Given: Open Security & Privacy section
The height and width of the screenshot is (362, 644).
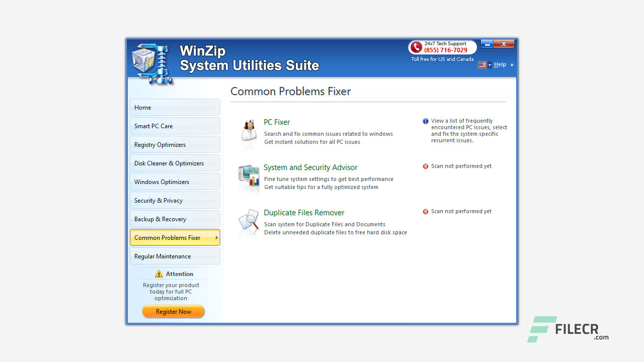Looking at the screenshot, I should (x=175, y=201).
